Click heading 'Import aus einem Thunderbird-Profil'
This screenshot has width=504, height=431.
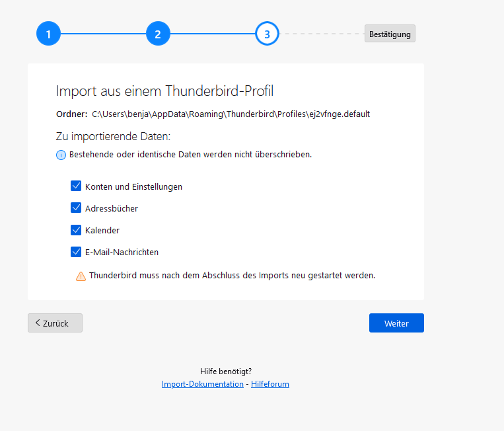click(x=164, y=91)
